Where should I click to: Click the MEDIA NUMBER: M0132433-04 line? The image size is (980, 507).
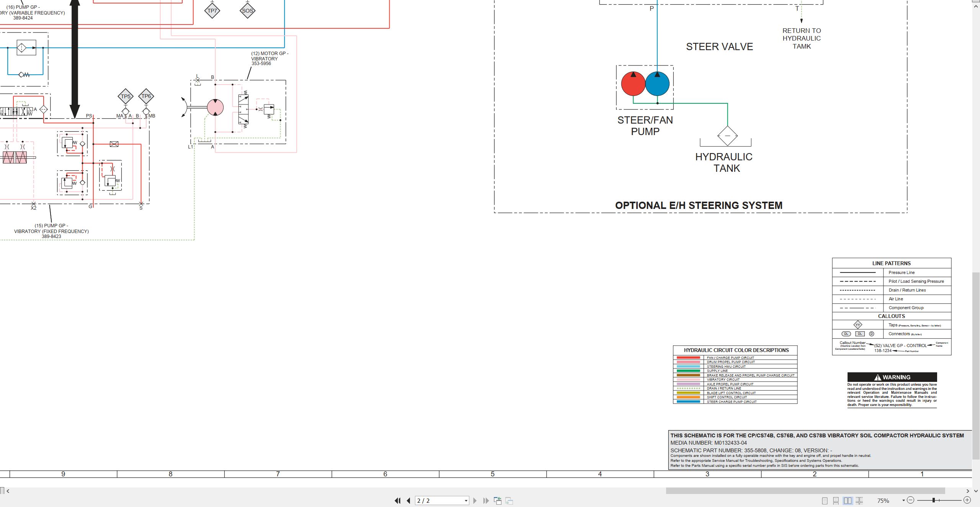[x=709, y=443]
